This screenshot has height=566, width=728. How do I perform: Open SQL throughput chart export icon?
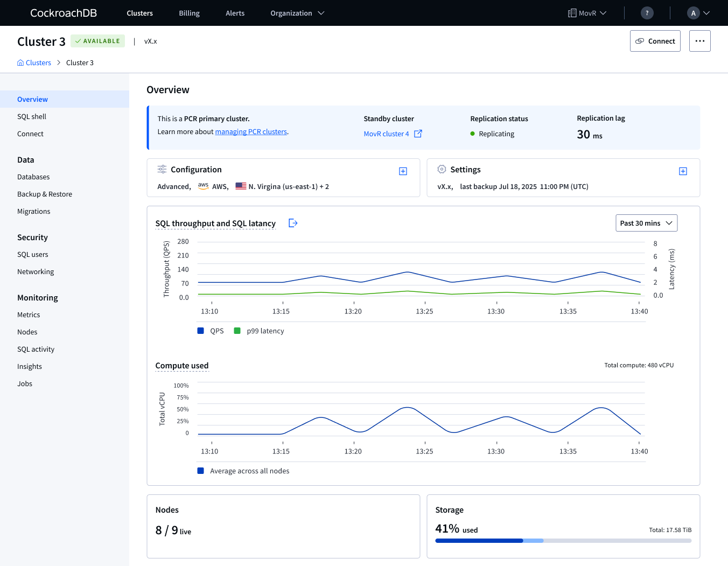(x=293, y=223)
